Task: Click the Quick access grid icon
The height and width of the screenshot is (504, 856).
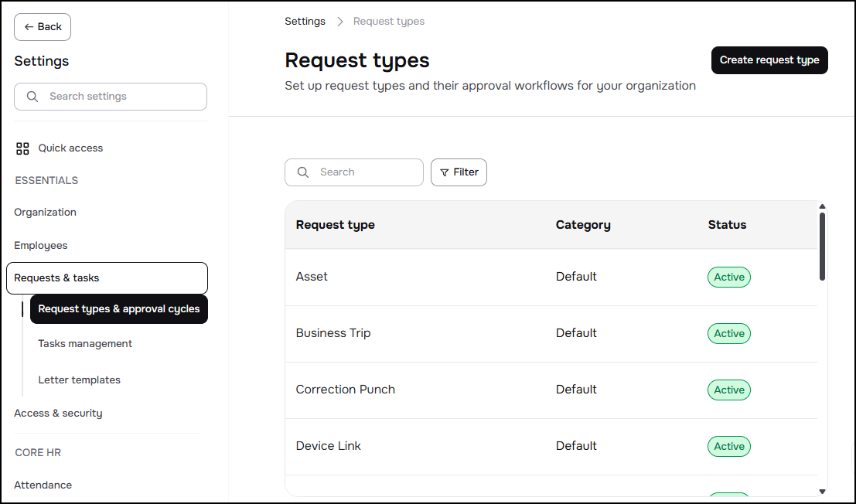Action: (22, 148)
